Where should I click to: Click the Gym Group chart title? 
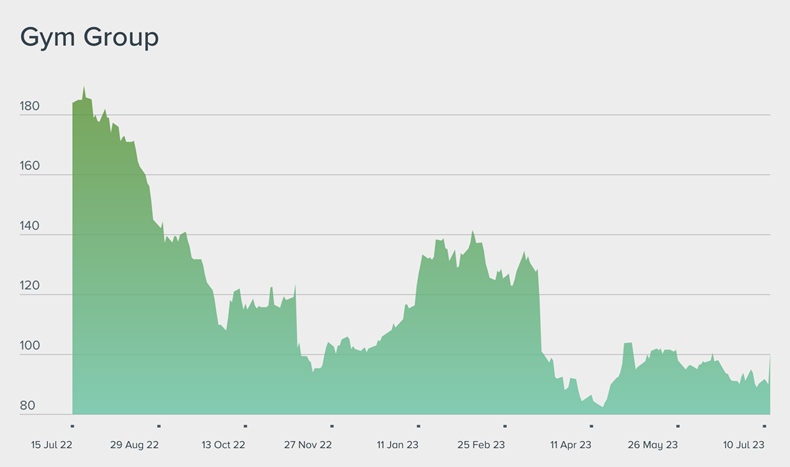[x=90, y=38]
